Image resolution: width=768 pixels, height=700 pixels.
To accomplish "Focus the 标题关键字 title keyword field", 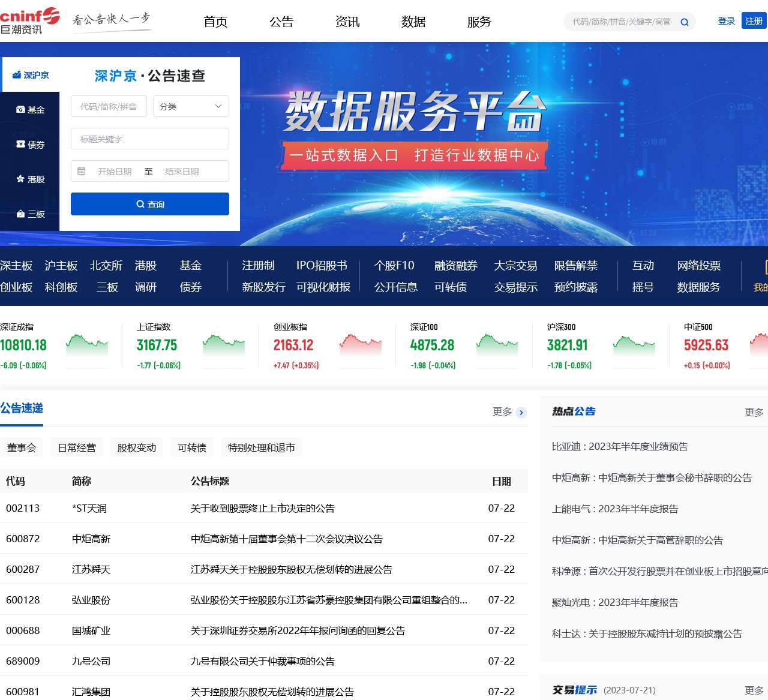I will (x=150, y=139).
